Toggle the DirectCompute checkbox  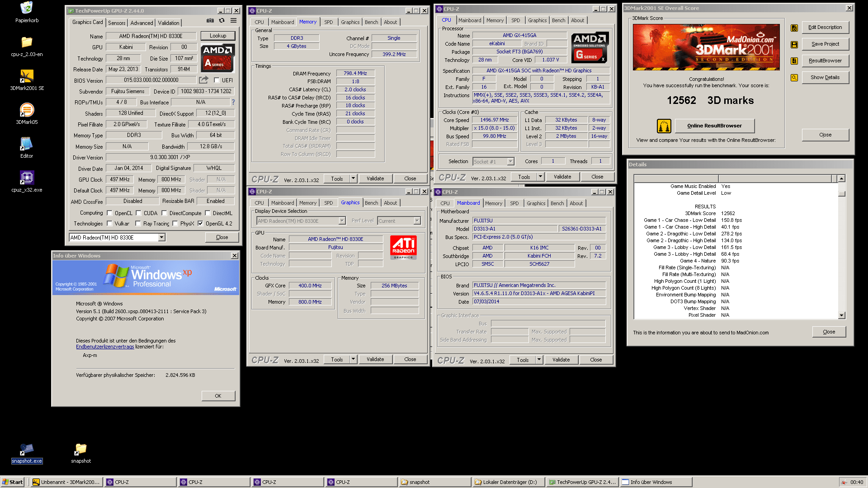tap(164, 213)
